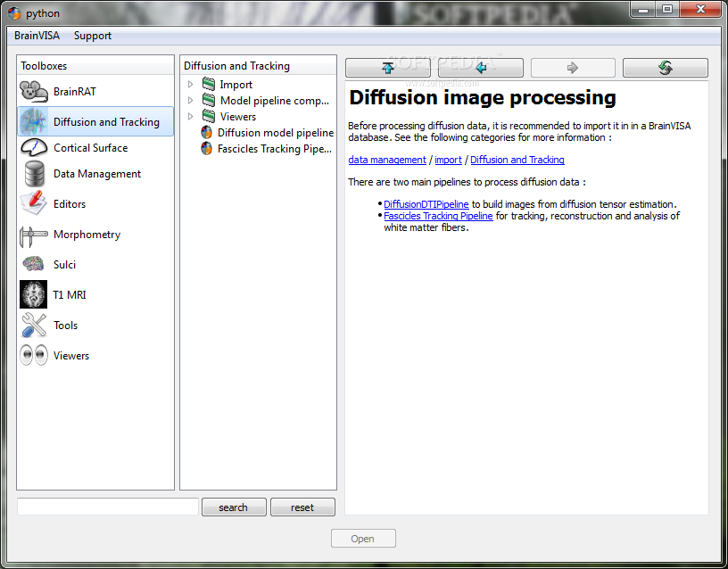Follow the Diffusion and Tracking hyperlink
Image resolution: width=728 pixels, height=569 pixels.
[517, 160]
